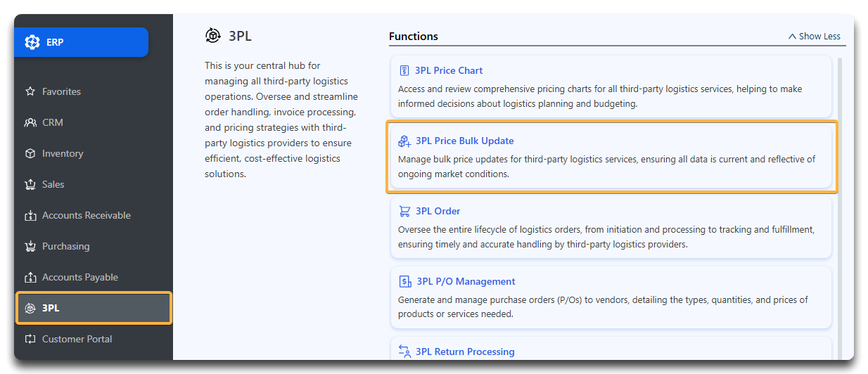Click the Accounts Receivable icon
Screen dimensions: 868x374
[x=30, y=215]
